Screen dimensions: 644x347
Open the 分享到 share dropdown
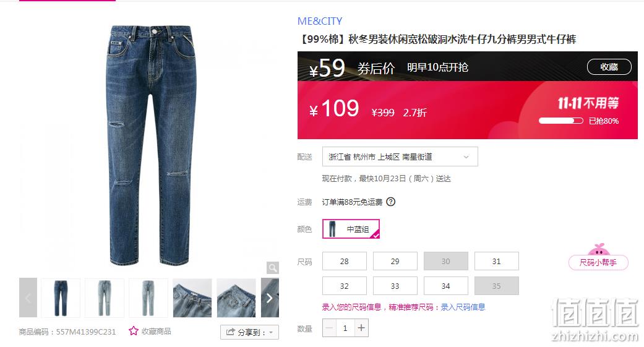[x=249, y=332]
